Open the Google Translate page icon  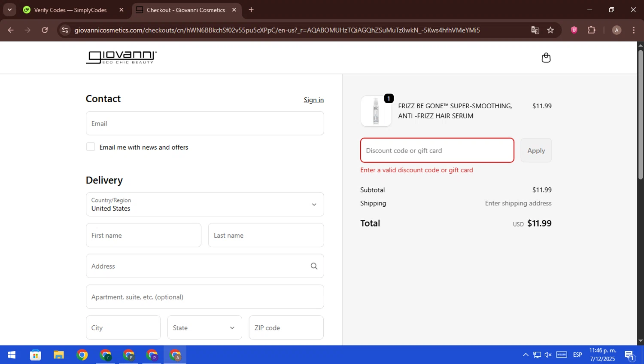(x=535, y=30)
